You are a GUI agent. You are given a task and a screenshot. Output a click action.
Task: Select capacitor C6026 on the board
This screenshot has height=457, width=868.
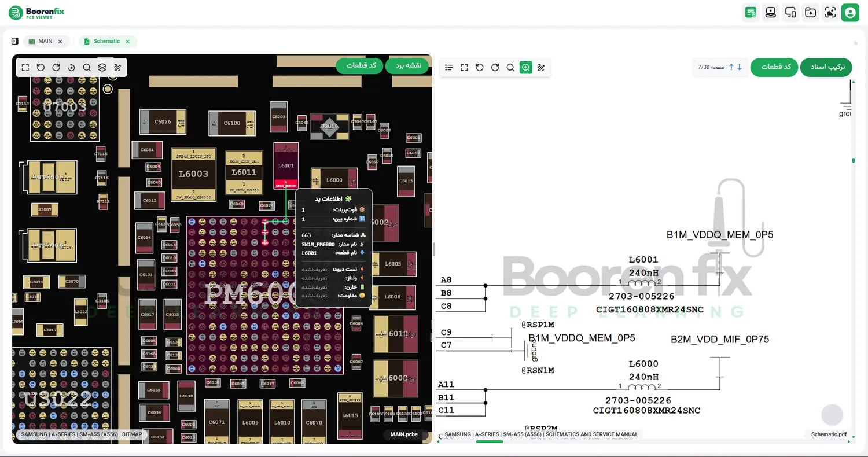pyautogui.click(x=163, y=122)
